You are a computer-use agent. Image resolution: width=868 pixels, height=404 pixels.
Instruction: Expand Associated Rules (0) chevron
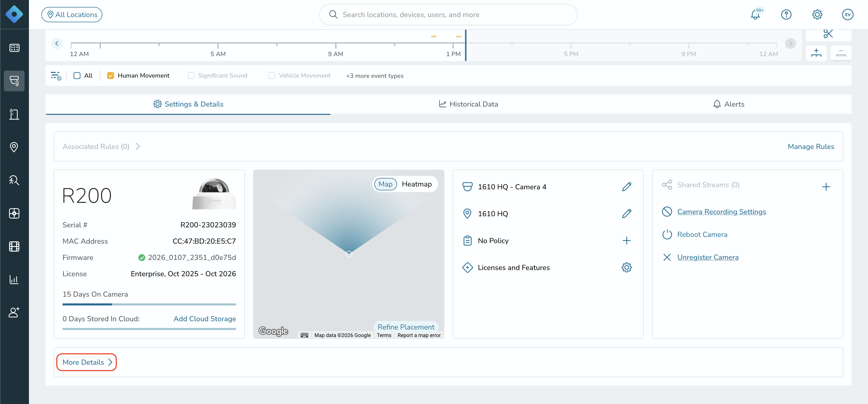tap(137, 147)
